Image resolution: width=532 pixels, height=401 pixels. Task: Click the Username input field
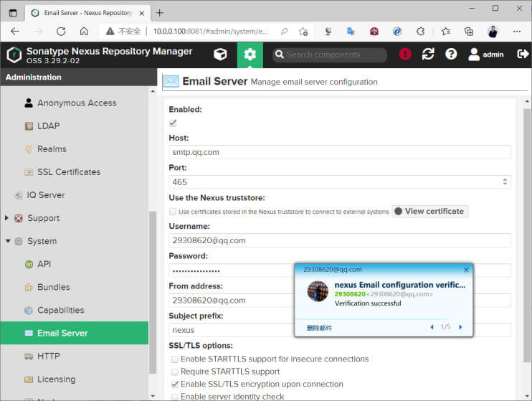pyautogui.click(x=340, y=241)
